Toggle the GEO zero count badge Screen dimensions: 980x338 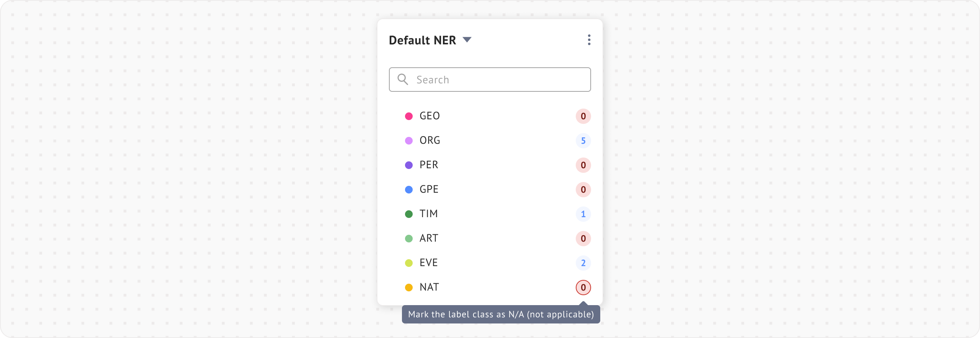(x=583, y=116)
